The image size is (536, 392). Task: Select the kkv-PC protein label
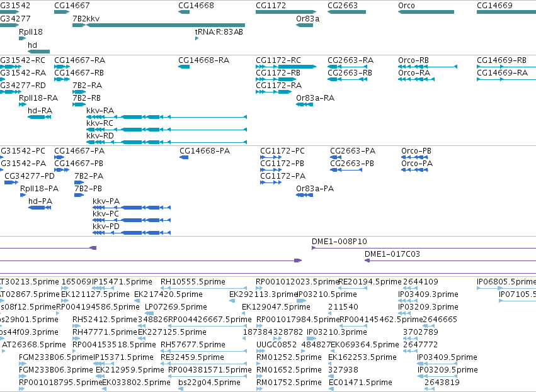[106, 214]
